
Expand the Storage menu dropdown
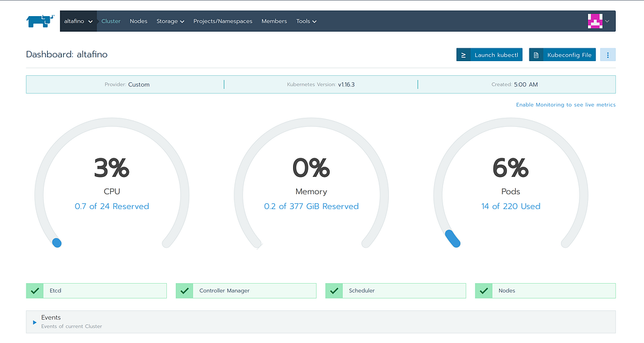[x=170, y=21]
